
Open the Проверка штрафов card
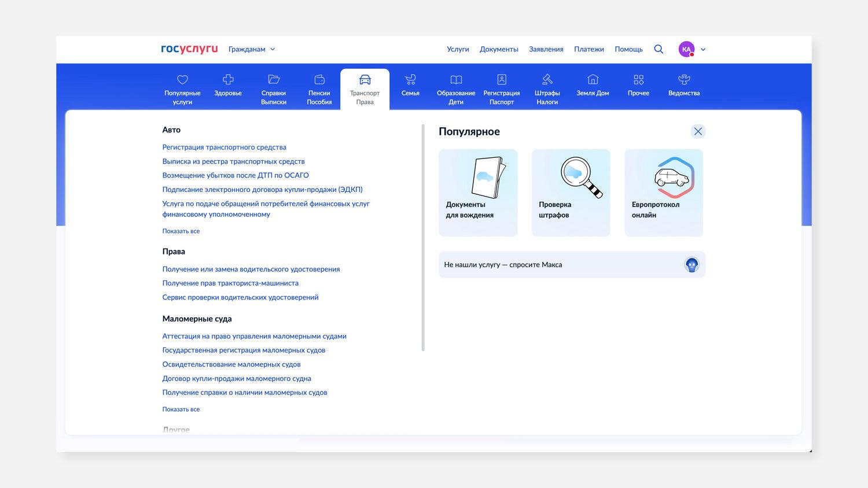(x=571, y=193)
